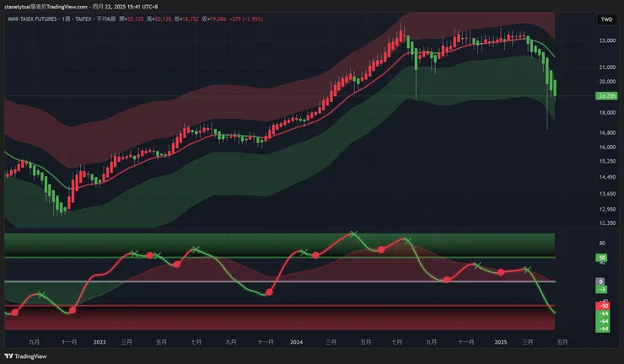Click the 1週 interval label in legend
Image resolution: width=624 pixels, height=364 pixels.
tap(66, 19)
